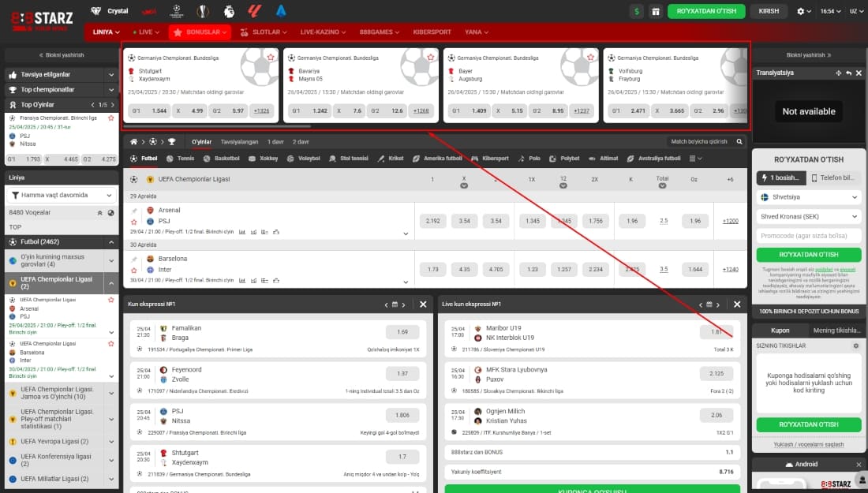Click the move icon in Translyatsiya panel
This screenshot has height=493, width=868.
838,73
